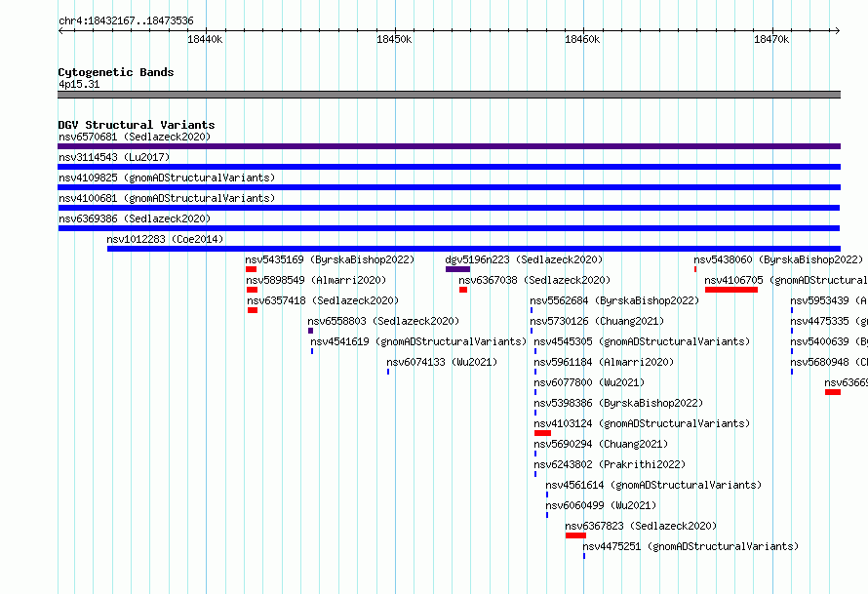Click the 18470k ruler position label
The height and width of the screenshot is (594, 868).
771,39
